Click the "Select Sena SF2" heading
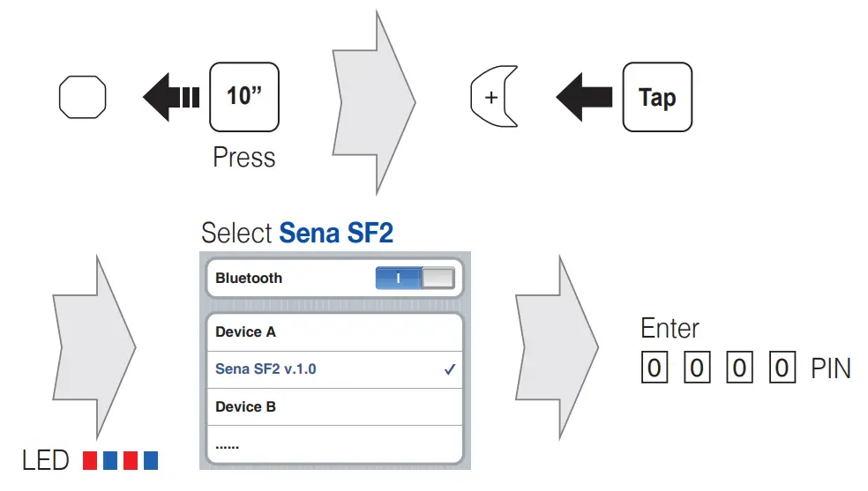The height and width of the screenshot is (491, 868). pos(296,233)
